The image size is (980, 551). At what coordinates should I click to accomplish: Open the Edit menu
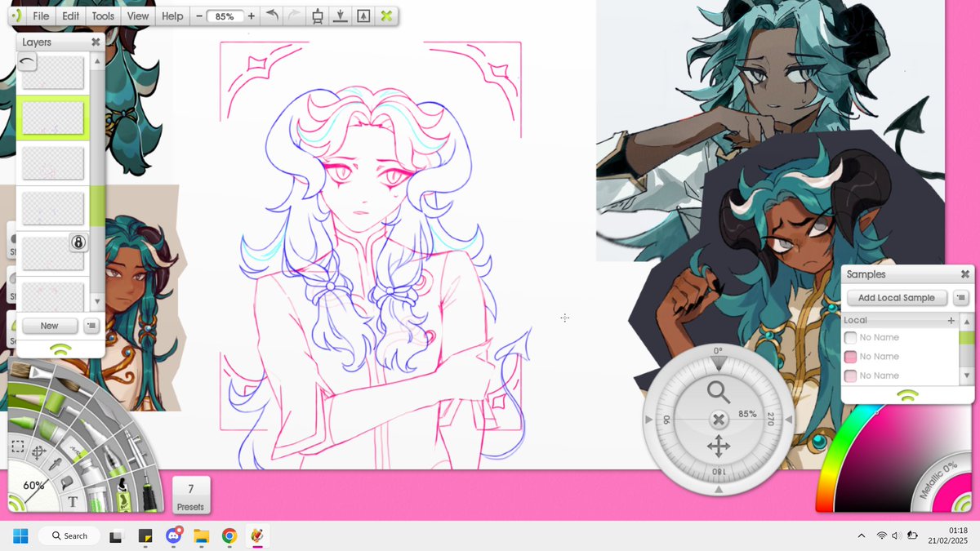pos(71,16)
